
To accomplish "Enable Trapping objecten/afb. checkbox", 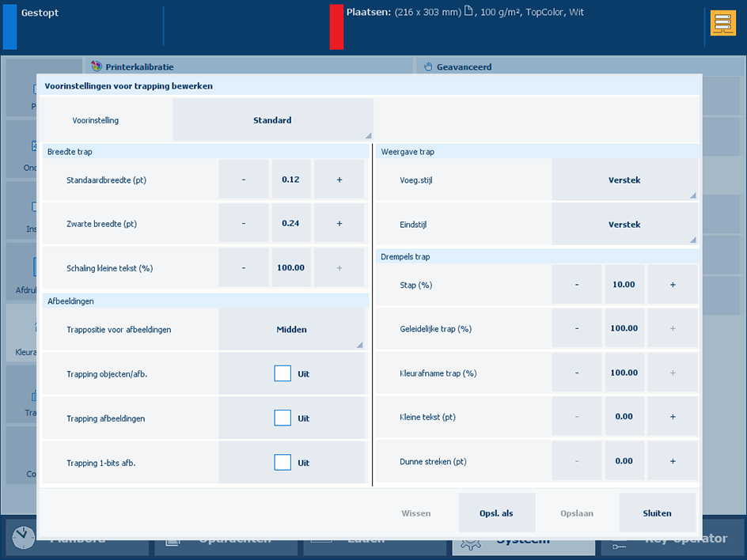I will click(x=282, y=374).
